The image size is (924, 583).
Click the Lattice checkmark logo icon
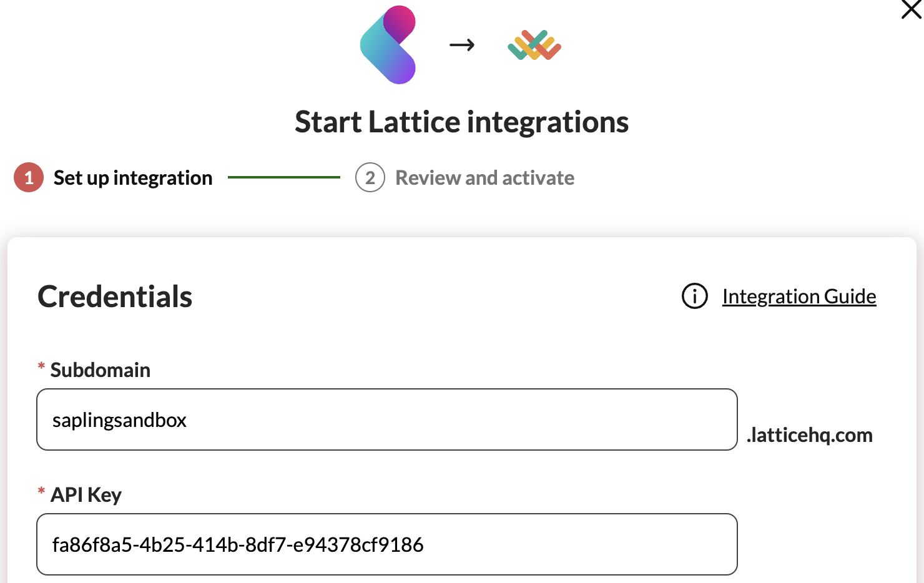point(534,45)
